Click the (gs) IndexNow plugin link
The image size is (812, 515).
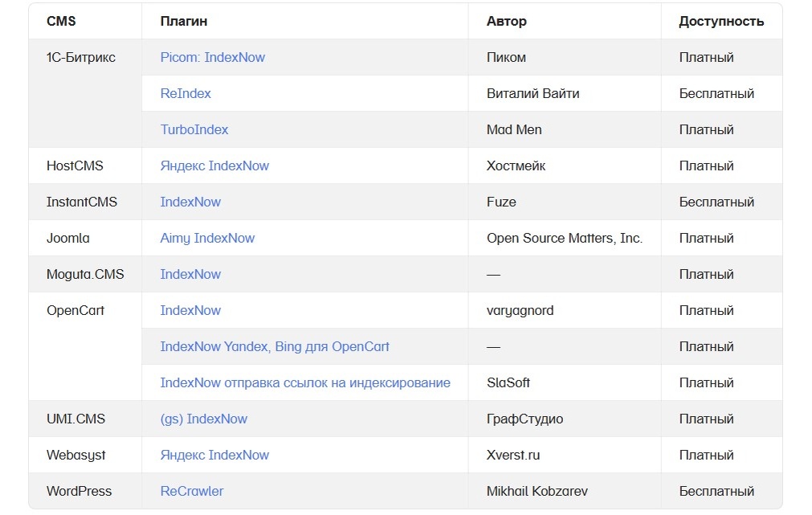[203, 419]
